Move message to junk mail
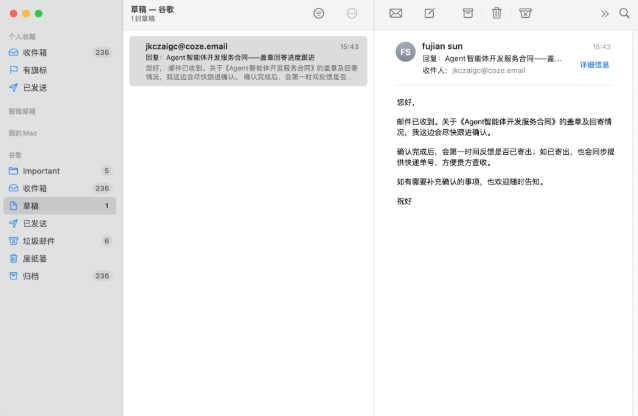Image resolution: width=638 pixels, height=416 pixels. tap(525, 13)
